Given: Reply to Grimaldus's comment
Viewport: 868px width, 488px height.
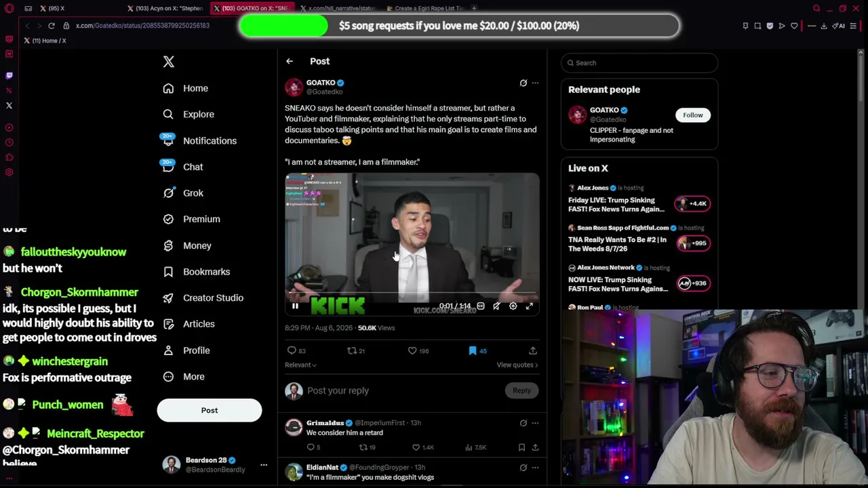Looking at the screenshot, I should (x=311, y=447).
